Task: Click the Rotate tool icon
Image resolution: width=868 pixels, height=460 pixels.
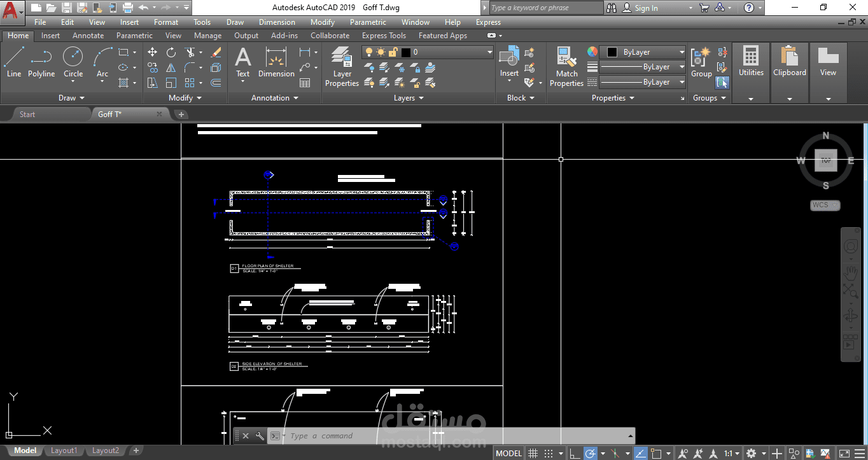Action: click(171, 52)
